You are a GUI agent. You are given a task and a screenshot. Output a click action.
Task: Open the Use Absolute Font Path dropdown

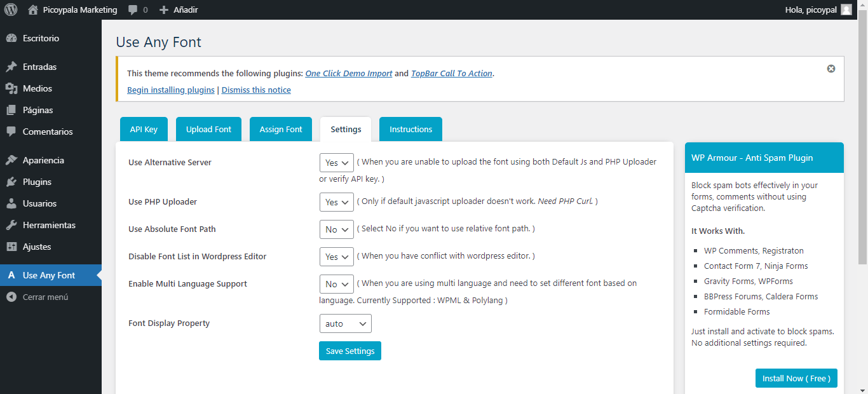tap(337, 229)
